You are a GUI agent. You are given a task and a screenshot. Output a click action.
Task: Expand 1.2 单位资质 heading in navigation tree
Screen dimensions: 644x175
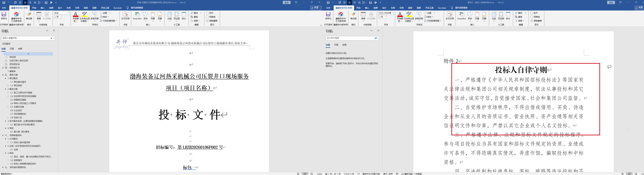click(x=8, y=86)
